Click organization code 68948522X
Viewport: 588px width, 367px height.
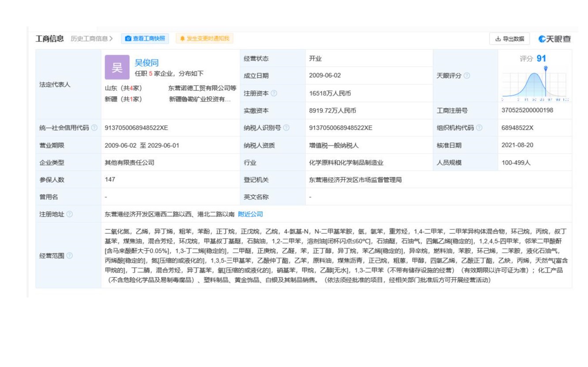coord(517,128)
